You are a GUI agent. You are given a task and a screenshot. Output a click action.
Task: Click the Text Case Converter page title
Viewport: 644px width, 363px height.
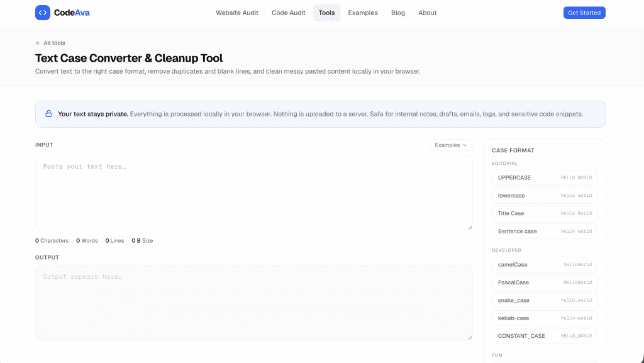(129, 58)
